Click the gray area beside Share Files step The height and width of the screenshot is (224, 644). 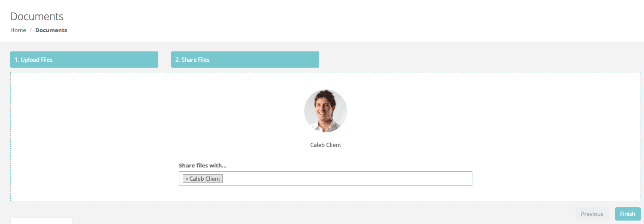pyautogui.click(x=481, y=60)
